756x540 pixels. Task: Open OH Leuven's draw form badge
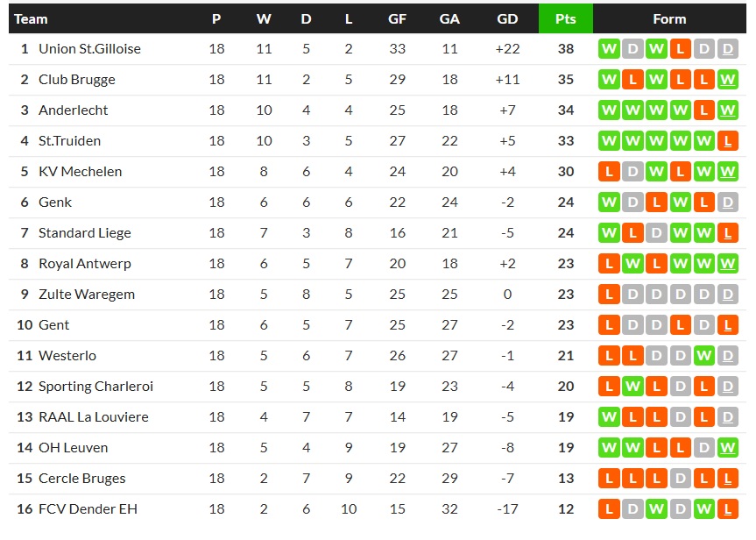pos(703,448)
